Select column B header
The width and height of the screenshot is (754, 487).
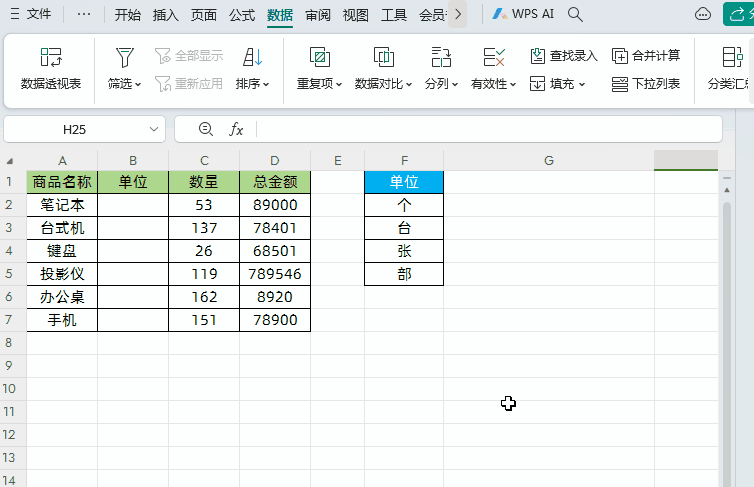click(133, 161)
